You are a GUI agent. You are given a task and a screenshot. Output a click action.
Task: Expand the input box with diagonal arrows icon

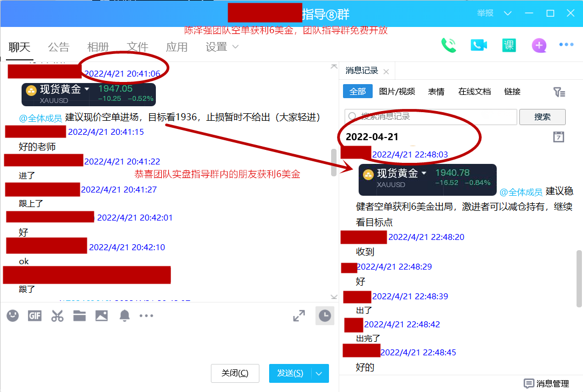tap(299, 316)
